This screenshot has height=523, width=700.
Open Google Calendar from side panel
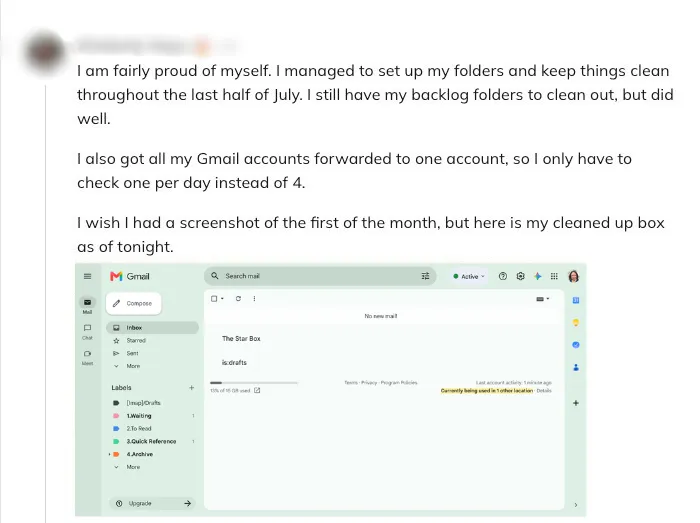click(x=576, y=300)
